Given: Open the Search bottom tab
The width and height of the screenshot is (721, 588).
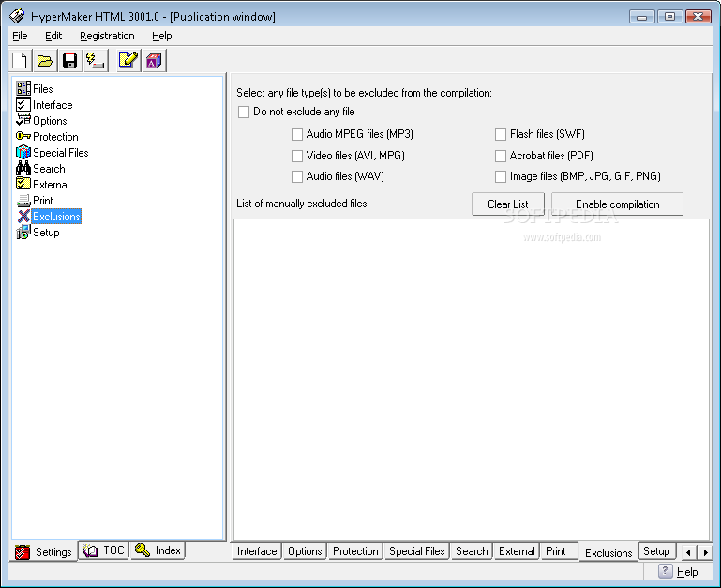Looking at the screenshot, I should point(472,551).
